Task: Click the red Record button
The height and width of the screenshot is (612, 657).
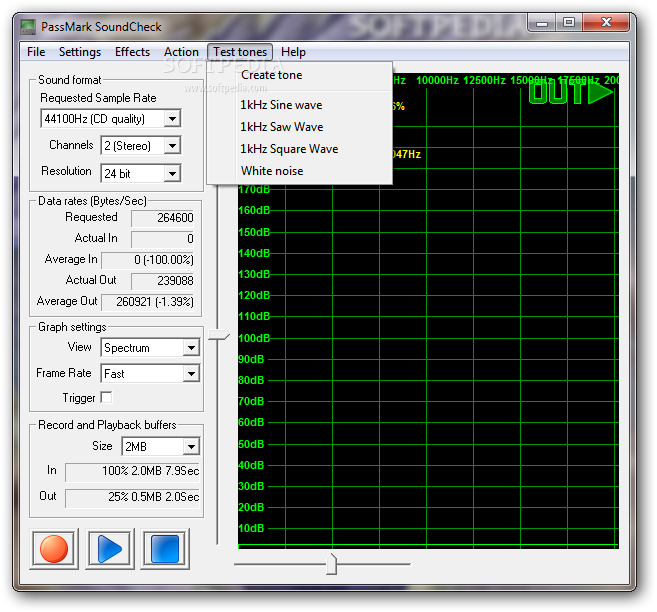Action: 54,549
